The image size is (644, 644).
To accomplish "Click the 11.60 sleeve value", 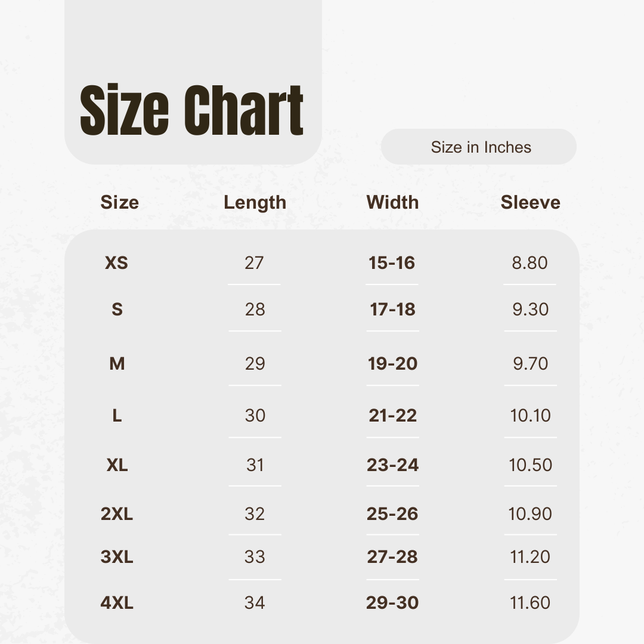I will coord(530,603).
